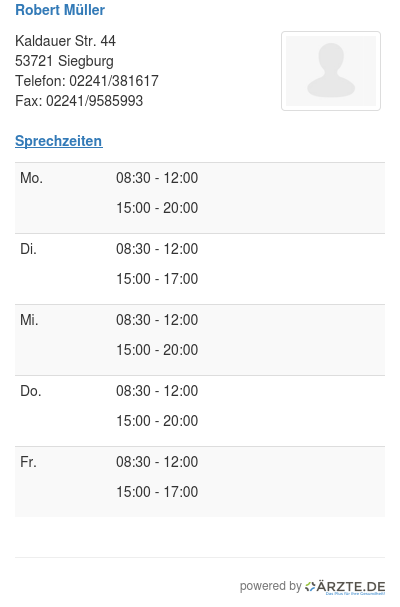
Task: Click Friday's 15:00 - 17:00 slot
Action: 157,492
